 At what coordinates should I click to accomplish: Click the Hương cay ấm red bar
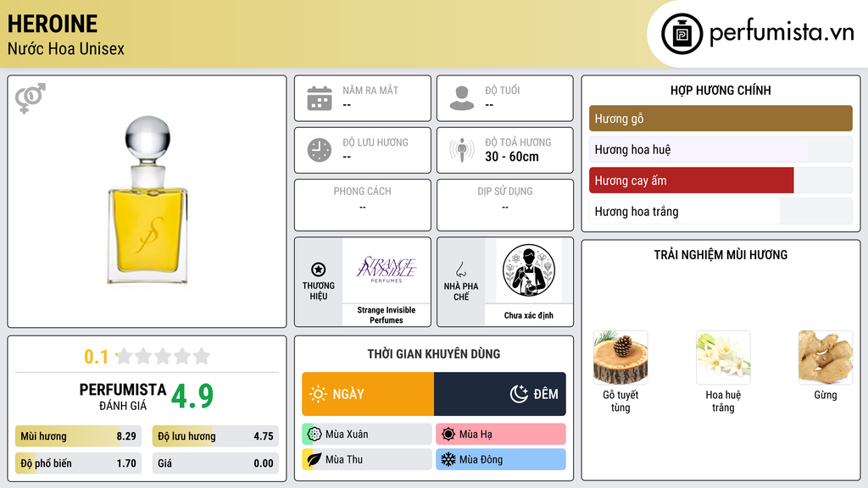coord(692,180)
